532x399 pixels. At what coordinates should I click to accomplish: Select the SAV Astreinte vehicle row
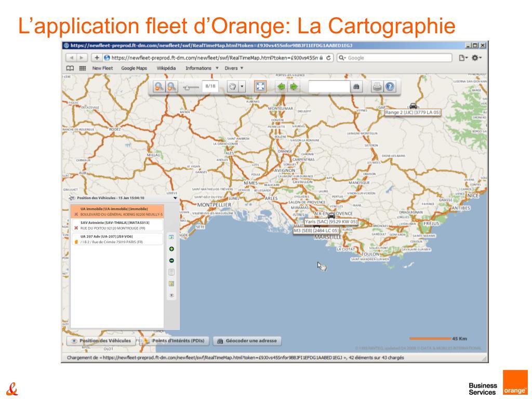(117, 225)
